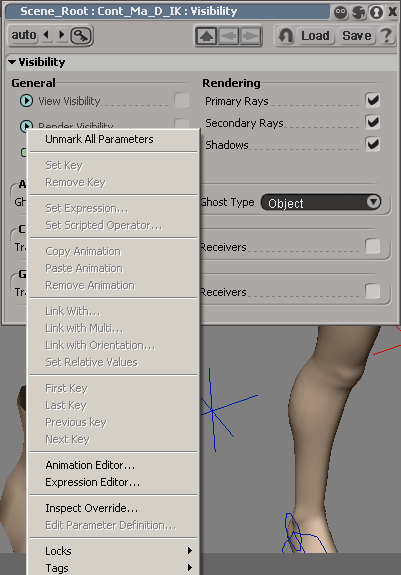This screenshot has height=575, width=401.
Task: Click the Save button
Action: click(357, 36)
